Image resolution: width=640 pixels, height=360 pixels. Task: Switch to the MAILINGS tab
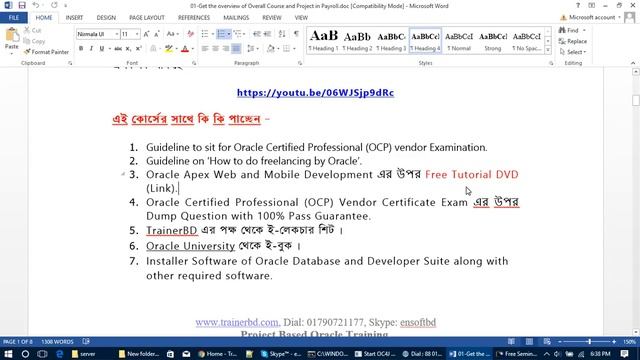236,18
